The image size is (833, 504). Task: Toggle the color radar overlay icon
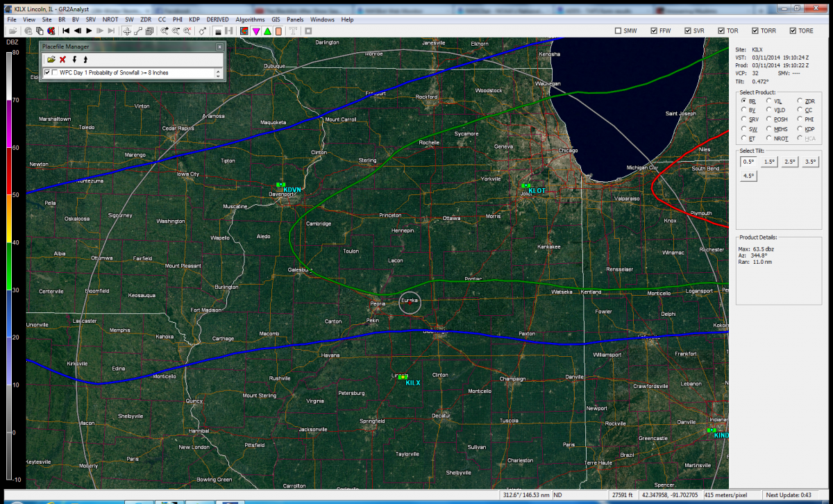(244, 31)
